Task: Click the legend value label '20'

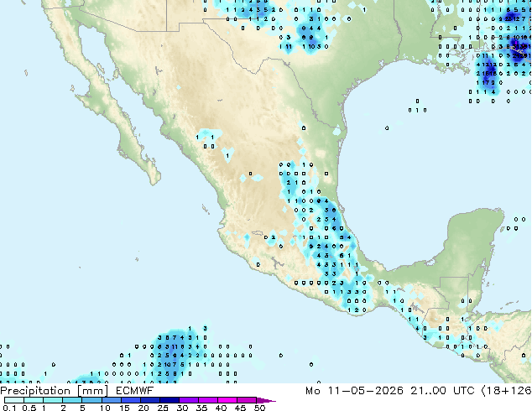Action: point(143,408)
